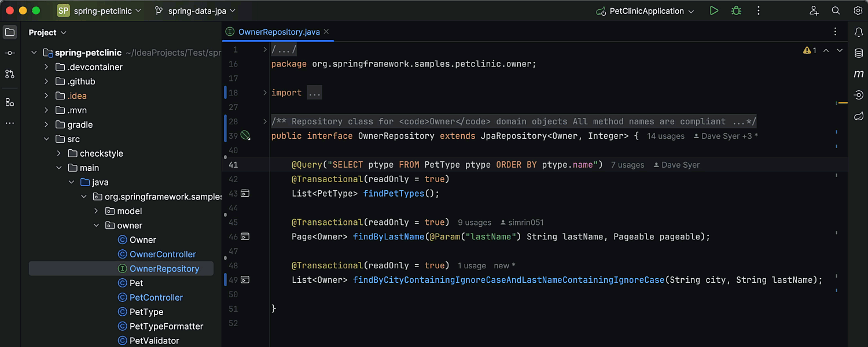Open the spring-data-jpa branch dropdown
The image size is (868, 347).
click(x=195, y=11)
